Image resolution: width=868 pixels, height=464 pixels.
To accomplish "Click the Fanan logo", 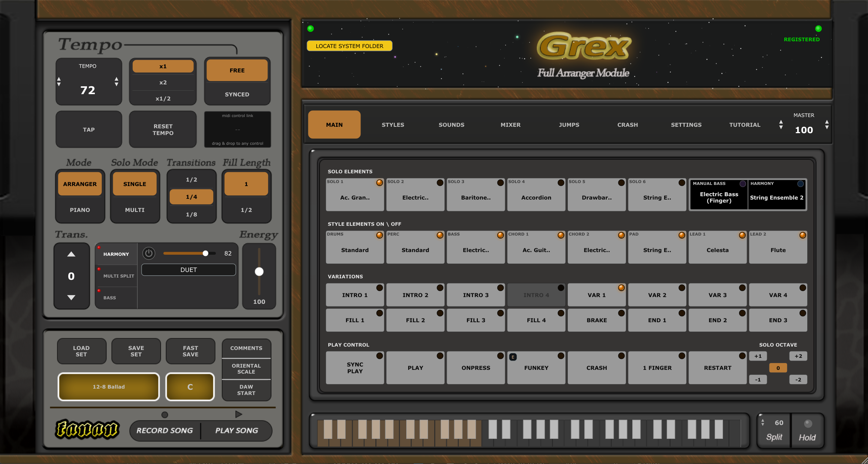I will (x=87, y=429).
